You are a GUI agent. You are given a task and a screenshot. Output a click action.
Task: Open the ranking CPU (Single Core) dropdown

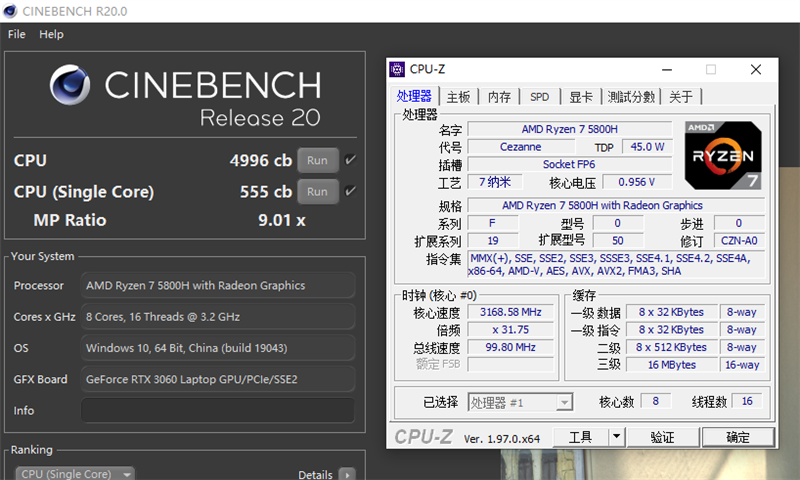(x=75, y=473)
